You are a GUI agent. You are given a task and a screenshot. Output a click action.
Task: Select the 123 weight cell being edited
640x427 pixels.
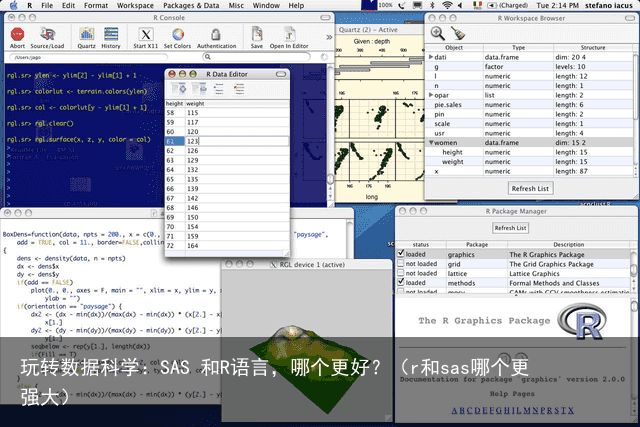point(237,141)
